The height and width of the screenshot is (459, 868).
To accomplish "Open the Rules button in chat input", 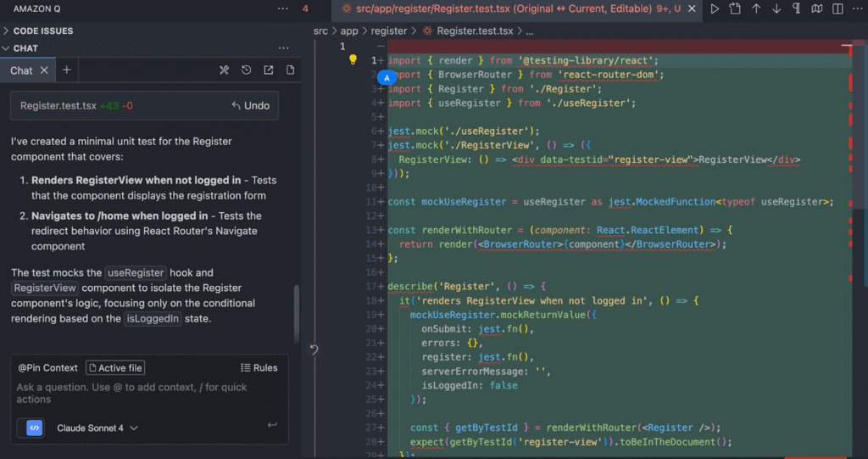I will (259, 368).
